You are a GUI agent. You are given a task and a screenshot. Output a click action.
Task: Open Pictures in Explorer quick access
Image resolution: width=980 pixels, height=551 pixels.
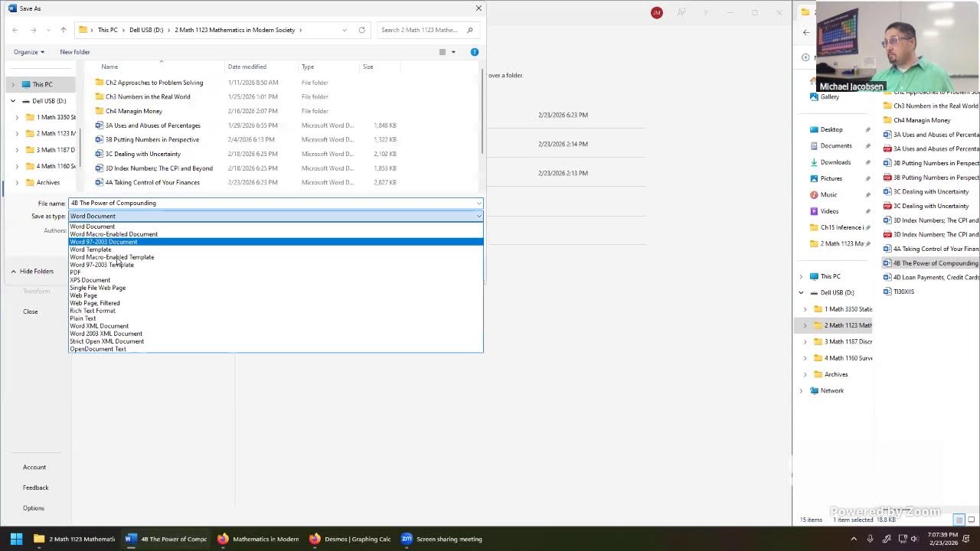[831, 178]
